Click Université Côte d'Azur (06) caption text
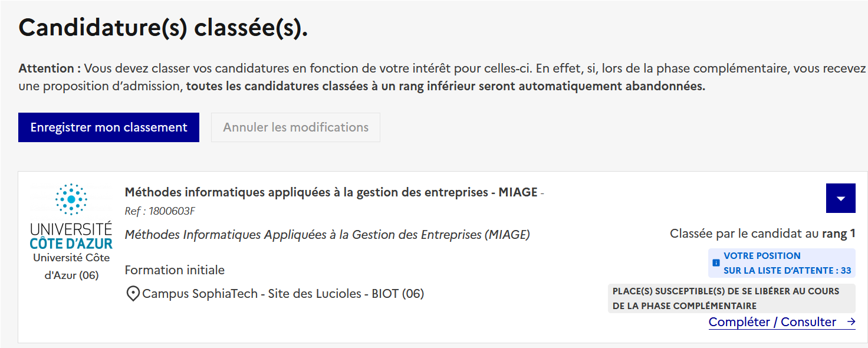This screenshot has width=868, height=348. tap(71, 267)
